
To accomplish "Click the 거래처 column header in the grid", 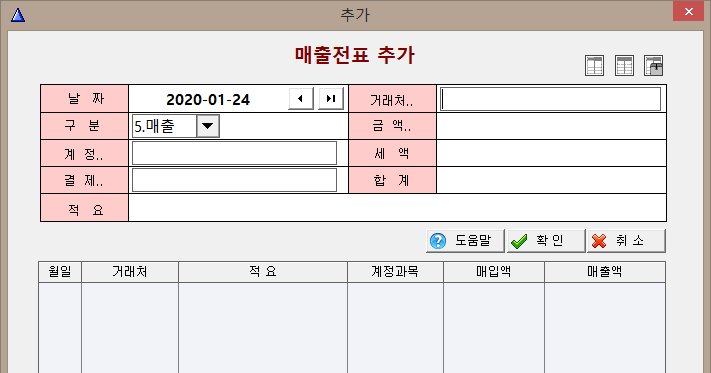I will [x=130, y=272].
